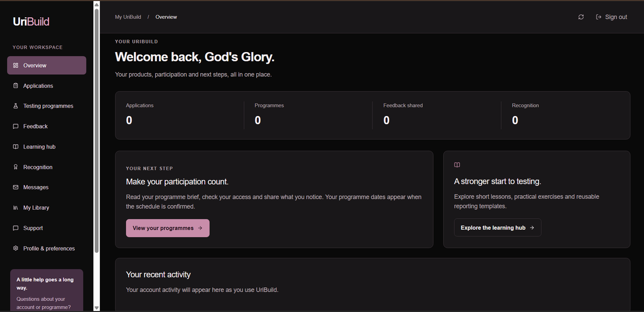Viewport: 644px width, 312px height.
Task: Select Learning hub in the sidebar
Action: [x=46, y=146]
